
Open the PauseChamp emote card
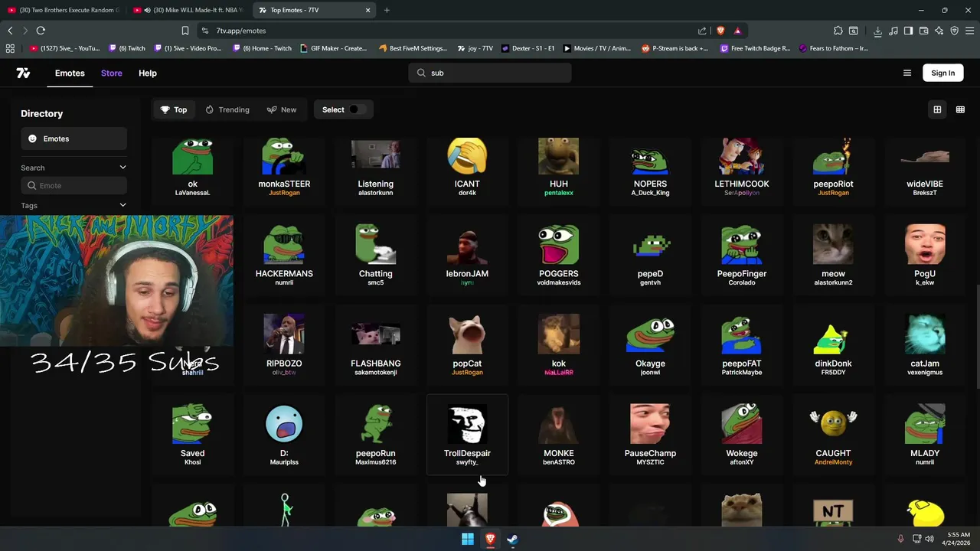pyautogui.click(x=650, y=435)
